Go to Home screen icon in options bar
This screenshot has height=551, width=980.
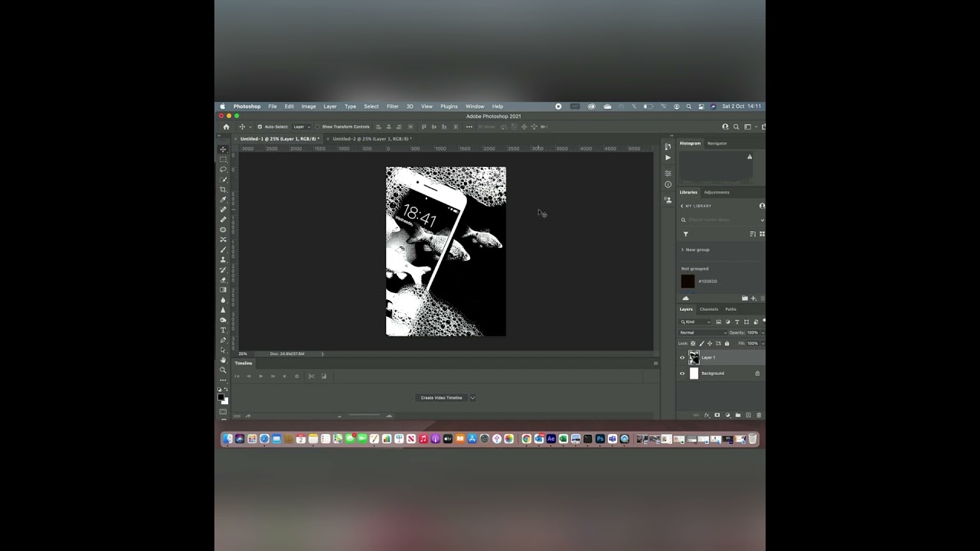pos(226,127)
